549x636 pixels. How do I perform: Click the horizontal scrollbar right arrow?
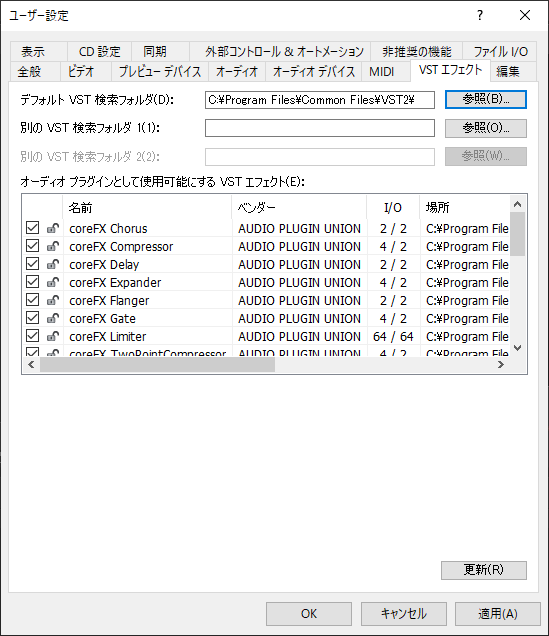(501, 365)
